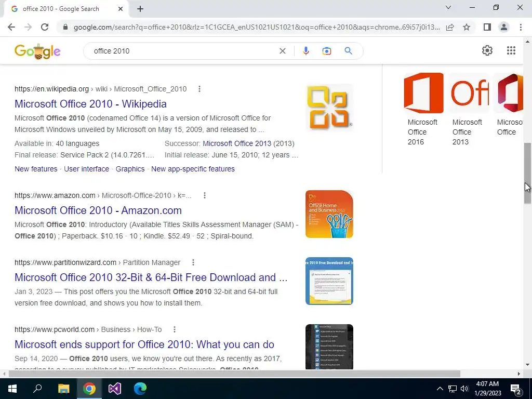This screenshot has height=399, width=532.
Task: Start voice search with microphone
Action: (305, 51)
